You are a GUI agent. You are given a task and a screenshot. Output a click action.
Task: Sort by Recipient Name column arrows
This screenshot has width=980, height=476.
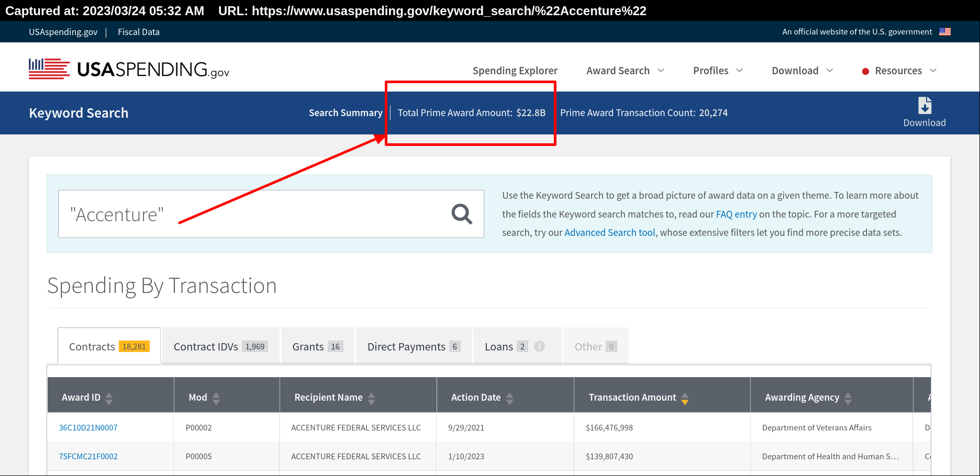coord(371,399)
